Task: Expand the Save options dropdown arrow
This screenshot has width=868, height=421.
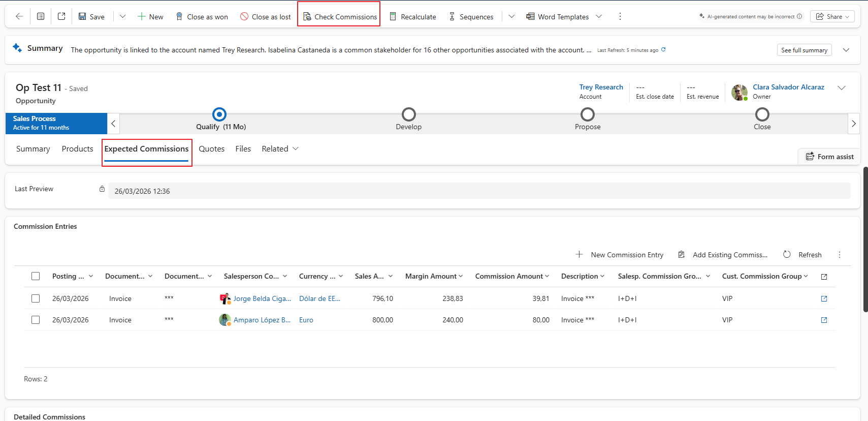Action: [122, 16]
